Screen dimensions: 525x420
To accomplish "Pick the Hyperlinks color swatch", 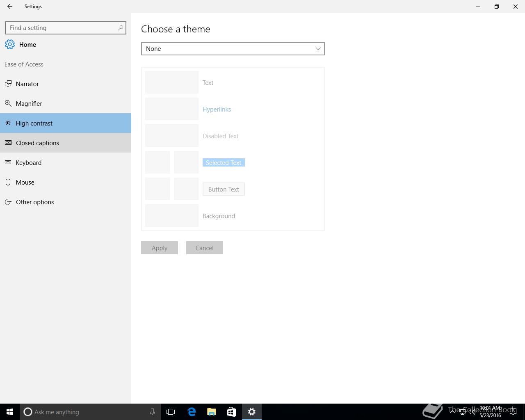I will [172, 109].
